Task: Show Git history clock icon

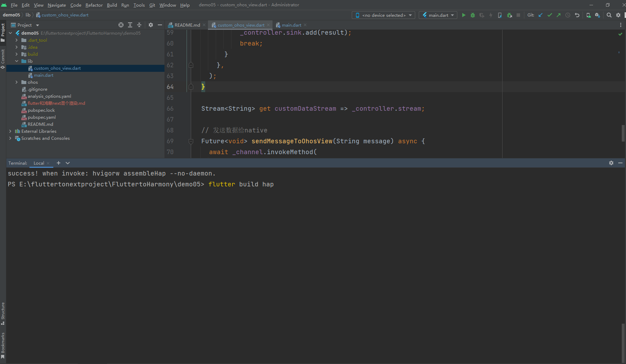Action: tap(568, 15)
